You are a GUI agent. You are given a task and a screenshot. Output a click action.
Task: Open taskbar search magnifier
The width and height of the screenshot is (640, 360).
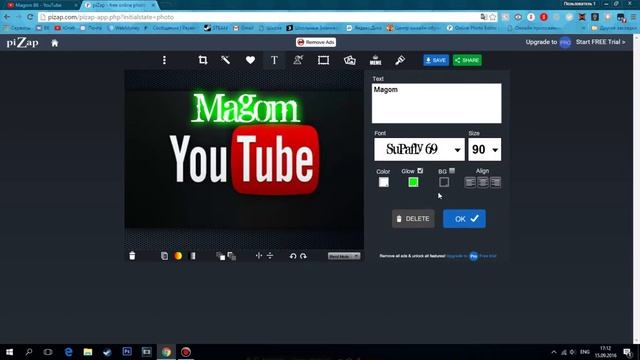tap(29, 352)
